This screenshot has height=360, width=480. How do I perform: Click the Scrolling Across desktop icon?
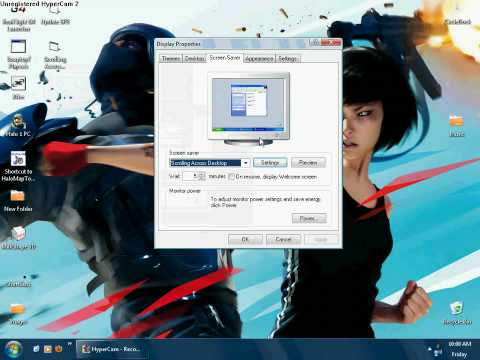[55, 55]
